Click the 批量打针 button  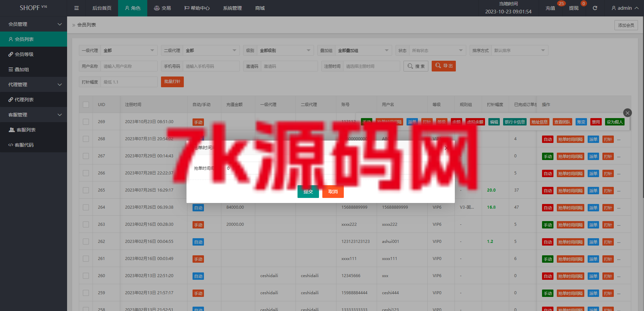(172, 82)
